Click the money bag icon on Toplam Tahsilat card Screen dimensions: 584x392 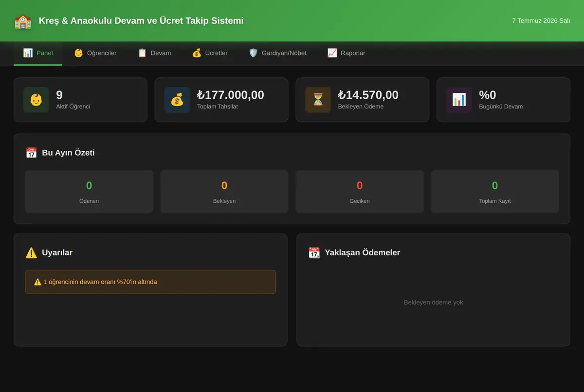177,100
